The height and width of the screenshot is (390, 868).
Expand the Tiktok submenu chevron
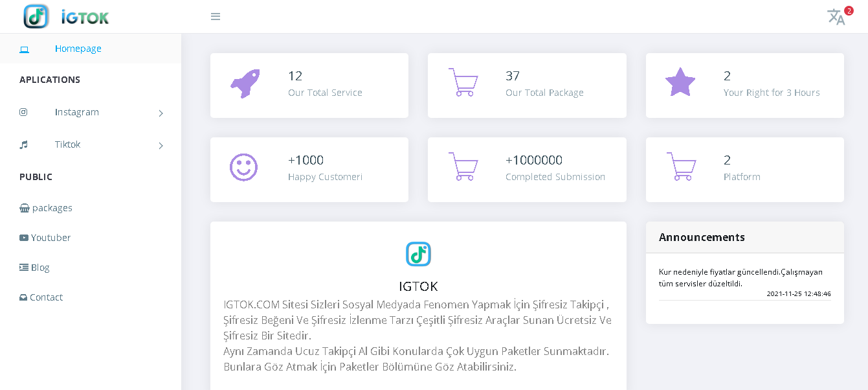click(161, 146)
